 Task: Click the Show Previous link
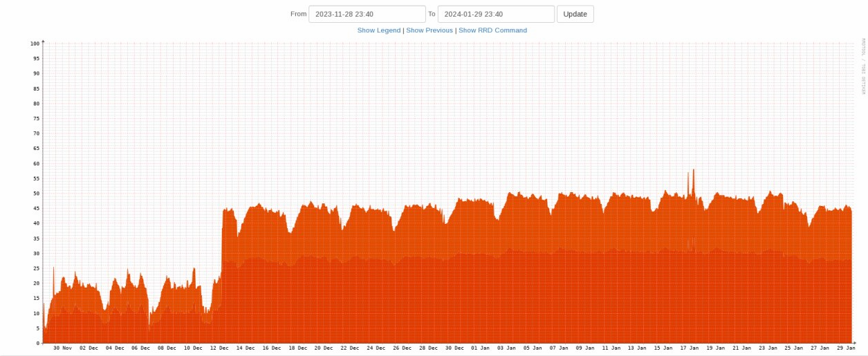pyautogui.click(x=430, y=30)
